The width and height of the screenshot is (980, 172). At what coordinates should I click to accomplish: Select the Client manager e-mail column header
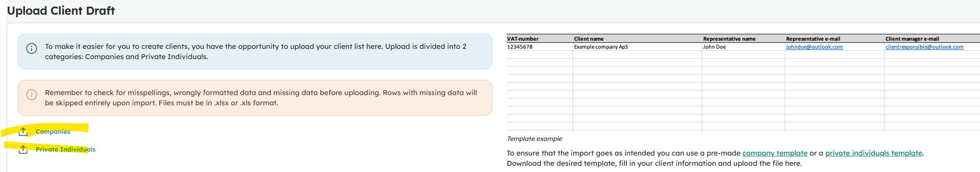pyautogui.click(x=912, y=39)
